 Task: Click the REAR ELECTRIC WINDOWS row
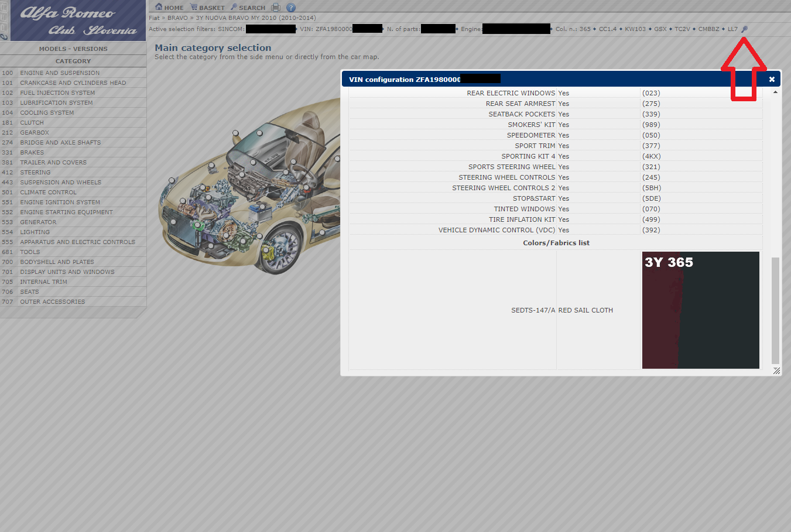(556, 93)
